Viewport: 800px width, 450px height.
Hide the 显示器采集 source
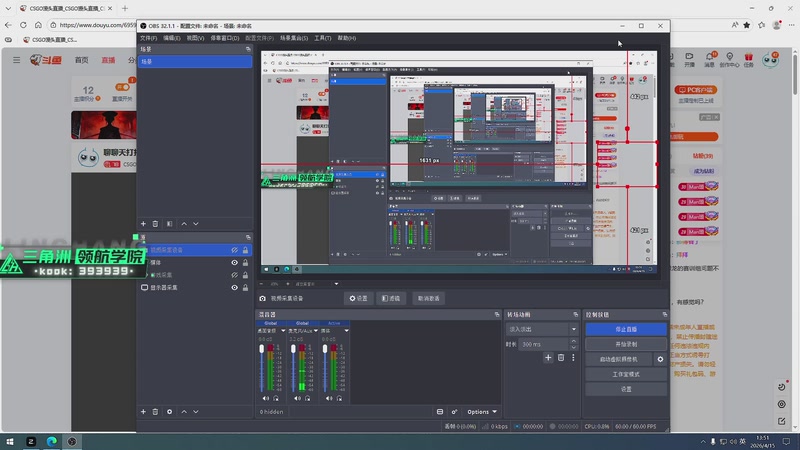(x=234, y=287)
